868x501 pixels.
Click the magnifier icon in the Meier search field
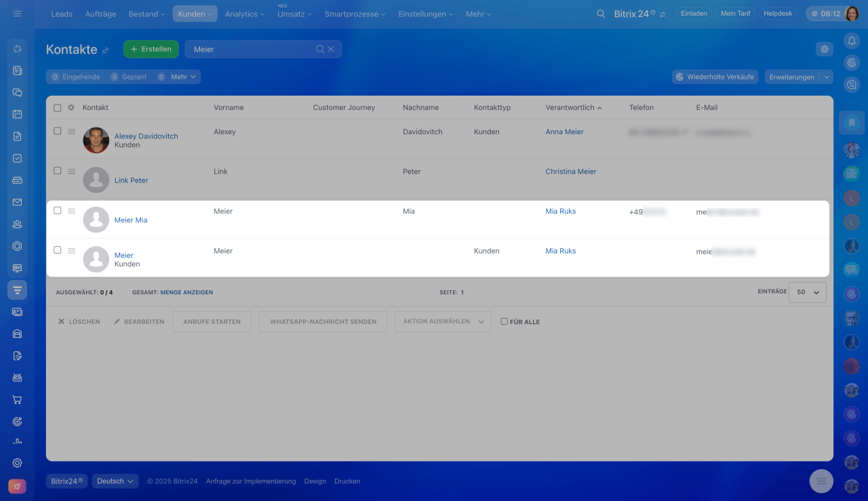point(320,49)
